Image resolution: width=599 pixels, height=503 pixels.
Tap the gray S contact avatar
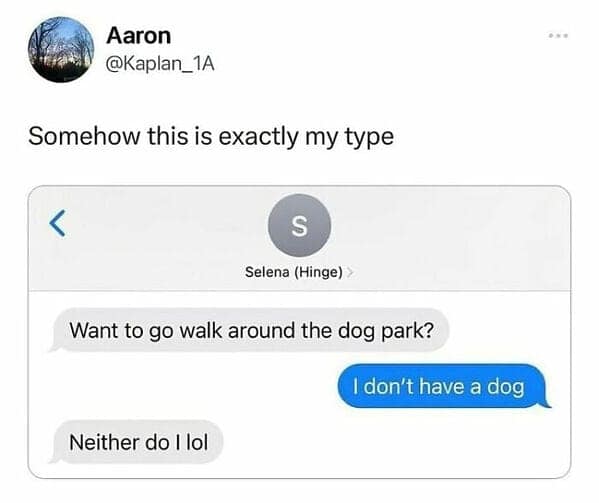[300, 225]
